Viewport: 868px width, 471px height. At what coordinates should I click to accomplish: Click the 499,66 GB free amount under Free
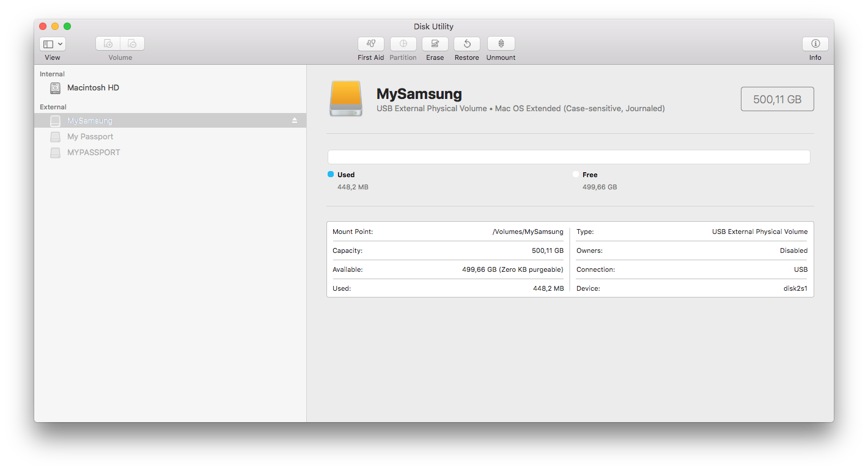(x=600, y=187)
